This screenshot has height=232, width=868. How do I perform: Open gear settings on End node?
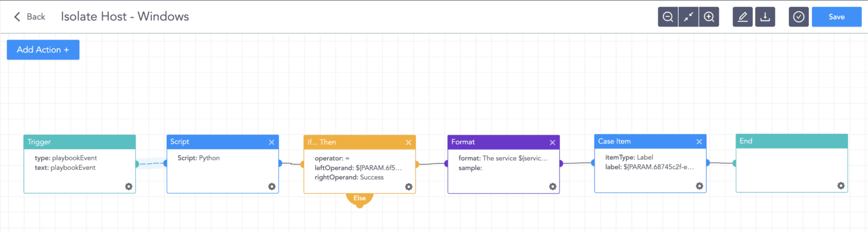841,186
